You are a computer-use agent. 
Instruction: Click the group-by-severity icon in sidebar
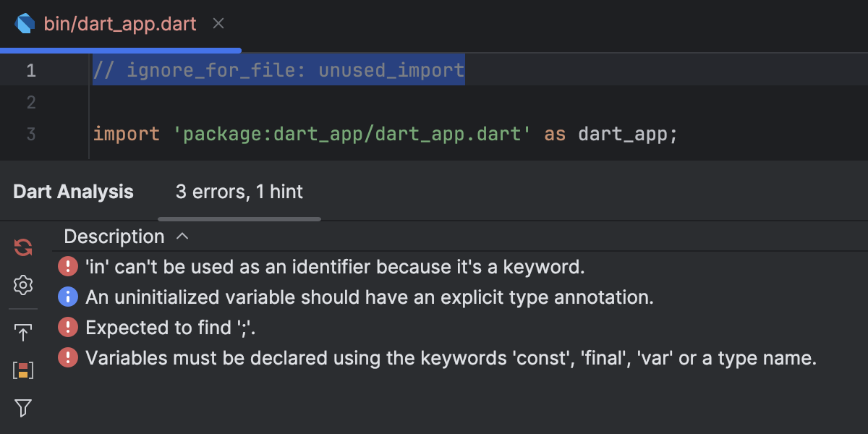22,370
